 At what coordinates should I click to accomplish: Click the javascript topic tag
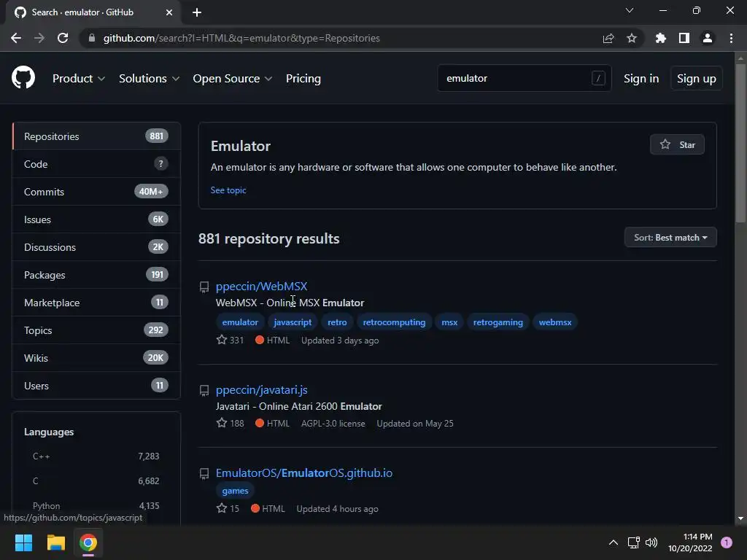[293, 322]
